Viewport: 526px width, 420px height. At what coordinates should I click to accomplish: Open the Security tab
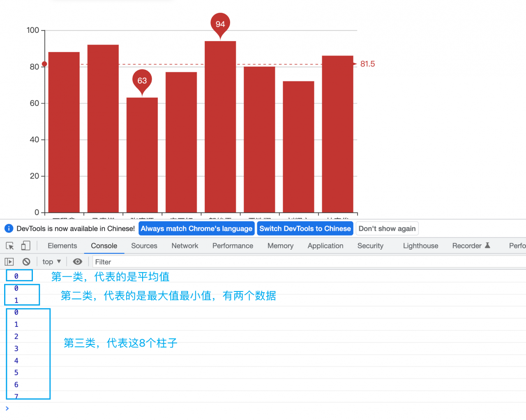[370, 246]
